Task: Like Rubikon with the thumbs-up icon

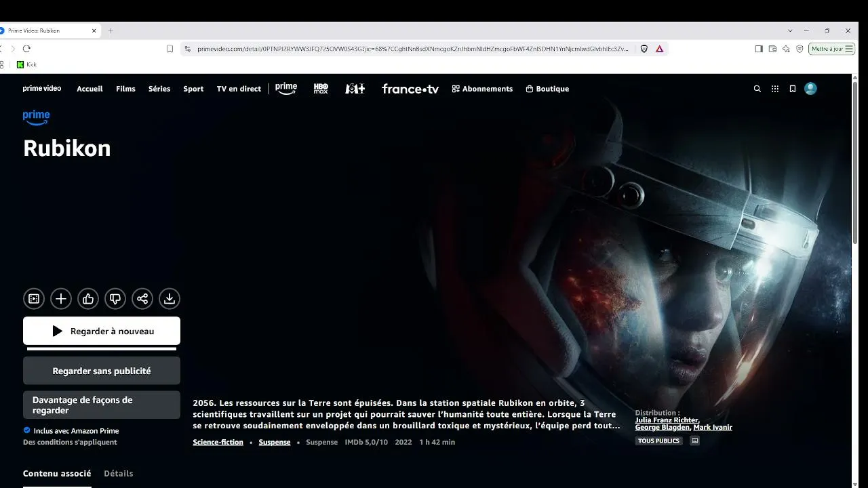Action: pos(88,299)
